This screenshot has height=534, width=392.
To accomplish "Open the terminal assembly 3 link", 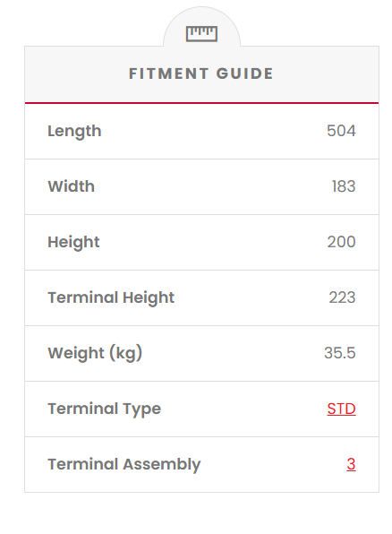I will (x=351, y=464).
